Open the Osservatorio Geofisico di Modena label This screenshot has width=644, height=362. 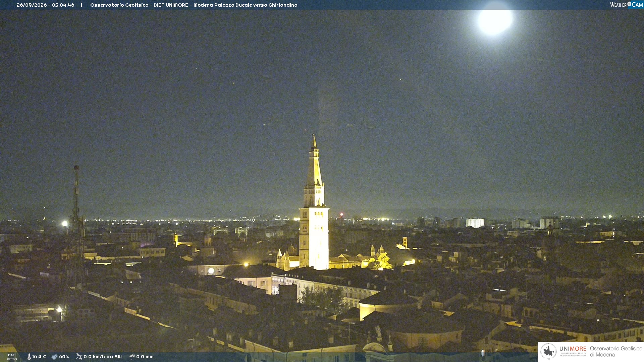click(x=616, y=352)
